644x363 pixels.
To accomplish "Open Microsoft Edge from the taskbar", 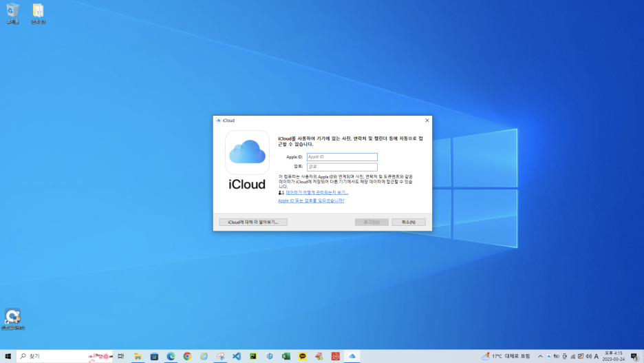I will (x=171, y=356).
